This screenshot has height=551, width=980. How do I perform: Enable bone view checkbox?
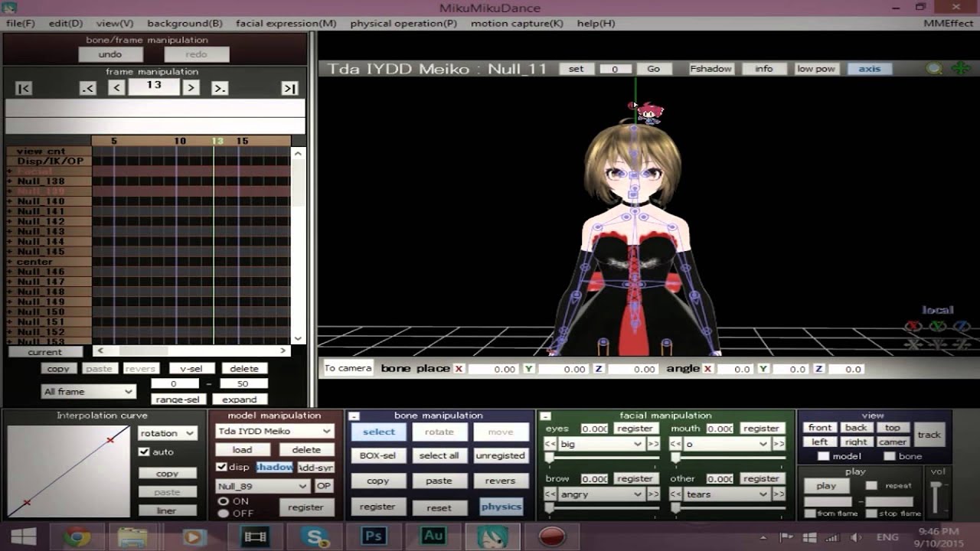point(890,456)
